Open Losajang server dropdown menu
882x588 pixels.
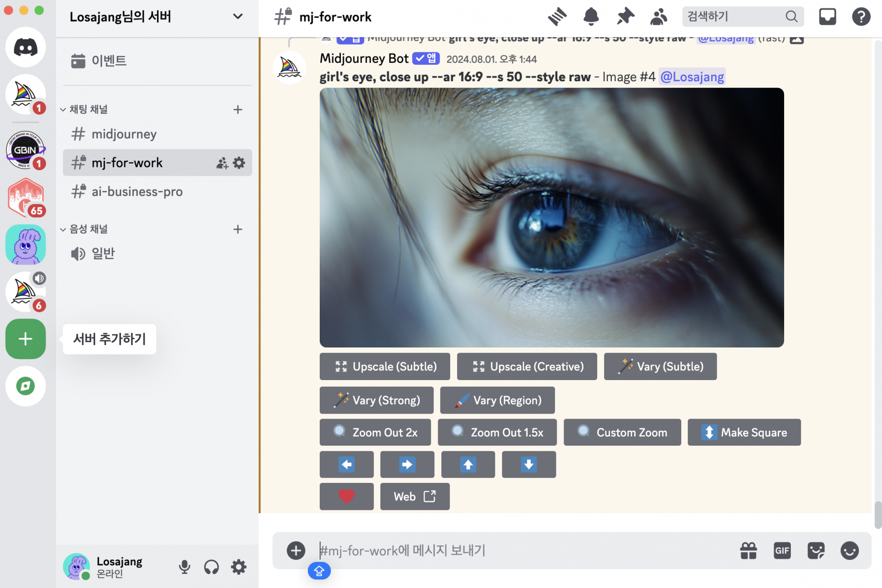[237, 17]
